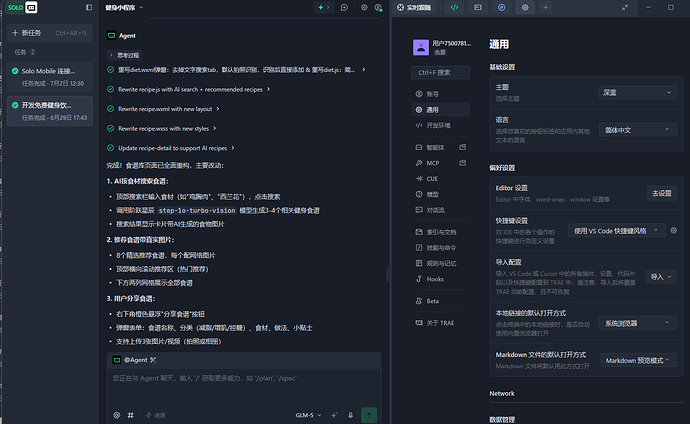Open 技能与命令 settings item
Image resolution: width=690 pixels, height=424 pixels.
(x=440, y=248)
